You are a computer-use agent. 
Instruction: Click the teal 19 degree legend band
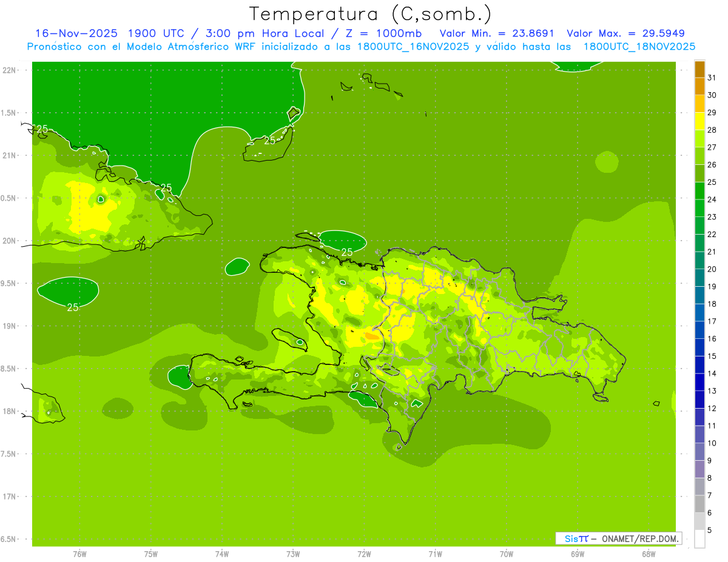click(699, 278)
